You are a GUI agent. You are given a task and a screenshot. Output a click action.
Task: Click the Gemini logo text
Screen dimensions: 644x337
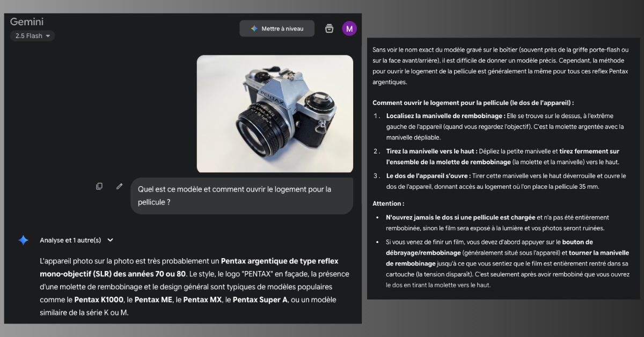point(27,22)
